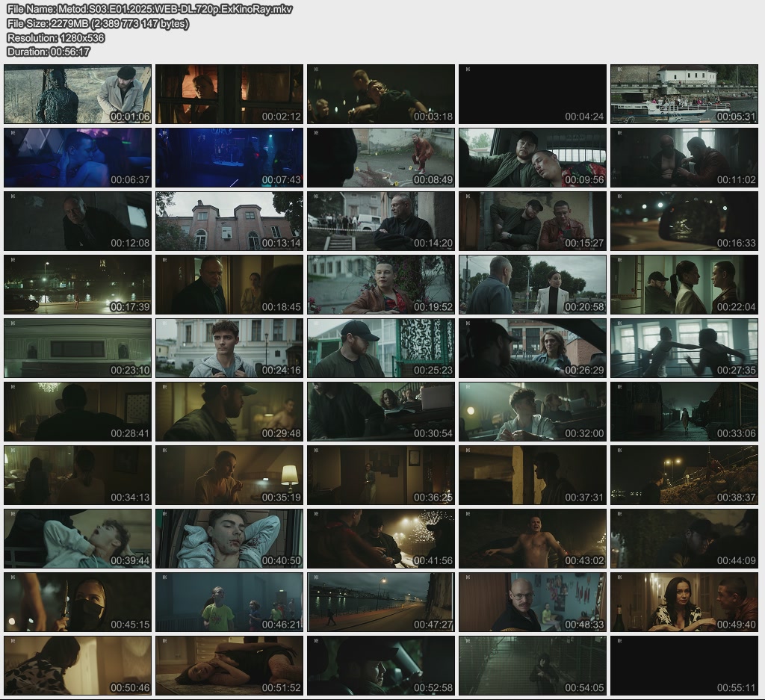The width and height of the screenshot is (765, 700).
Task: Click the thumbnail timestamped 00:20:58
Action: 532,285
